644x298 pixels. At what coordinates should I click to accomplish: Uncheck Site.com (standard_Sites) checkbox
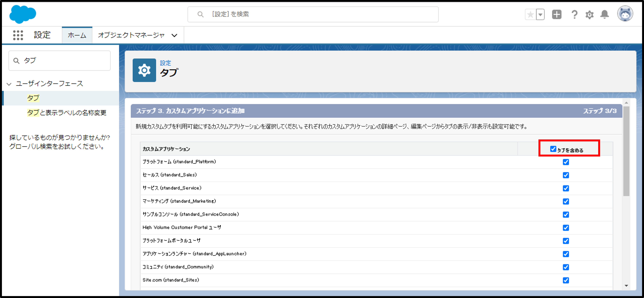tap(566, 280)
